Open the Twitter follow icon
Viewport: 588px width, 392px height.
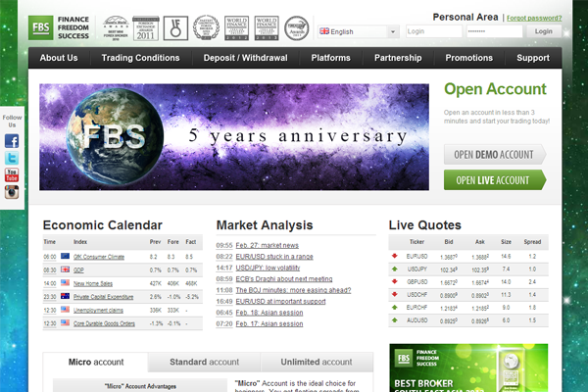tap(12, 158)
